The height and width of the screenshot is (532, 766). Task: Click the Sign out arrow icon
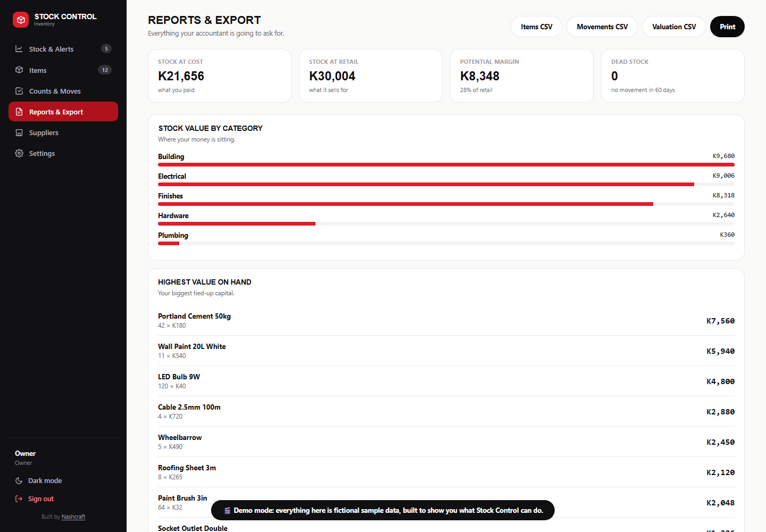pos(19,498)
